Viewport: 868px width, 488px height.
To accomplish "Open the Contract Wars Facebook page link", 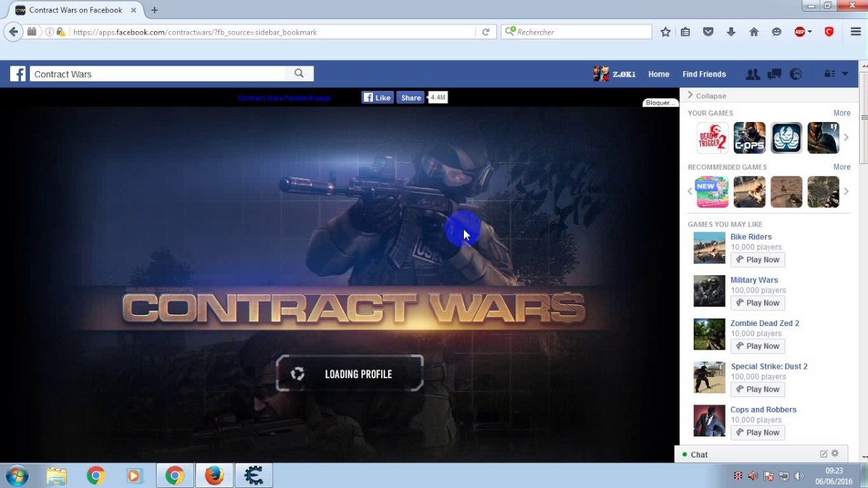I will coord(284,98).
